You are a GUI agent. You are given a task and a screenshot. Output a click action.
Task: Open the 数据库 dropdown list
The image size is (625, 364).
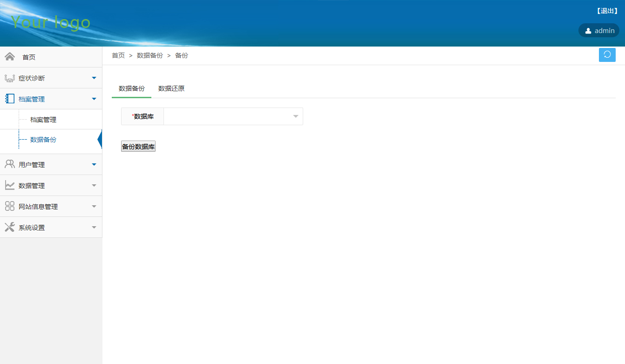tap(233, 116)
